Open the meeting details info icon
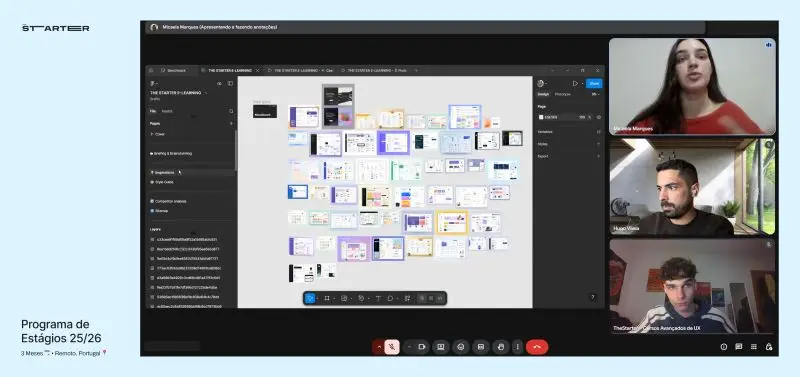Viewport: 800px width, 377px height. pyautogui.click(x=723, y=347)
